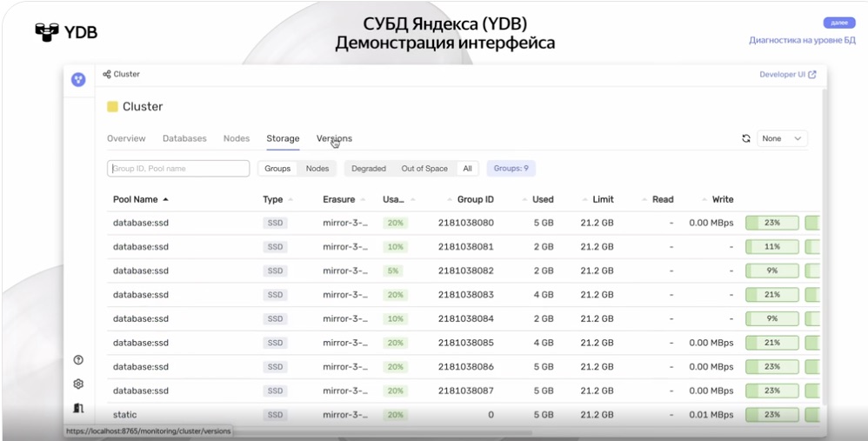
Task: Click Group ID 2181038085
Action: point(466,343)
